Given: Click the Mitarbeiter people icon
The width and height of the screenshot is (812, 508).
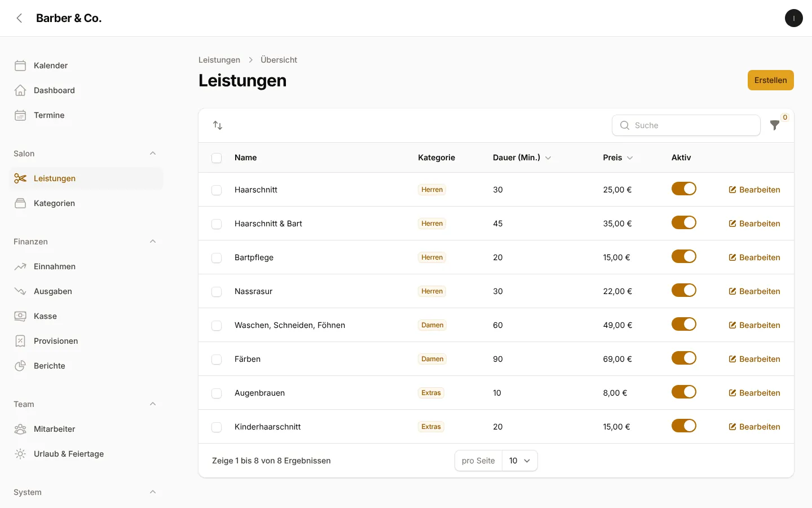Looking at the screenshot, I should [20, 429].
